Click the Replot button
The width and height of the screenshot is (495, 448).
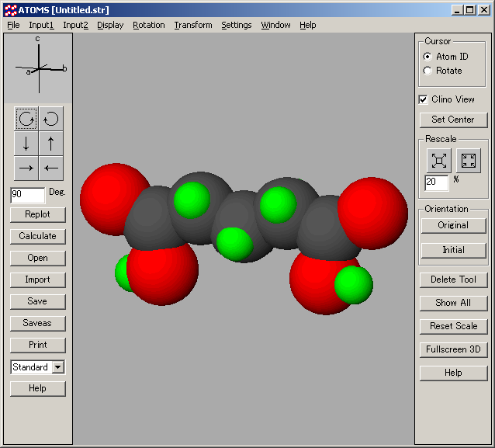click(37, 214)
